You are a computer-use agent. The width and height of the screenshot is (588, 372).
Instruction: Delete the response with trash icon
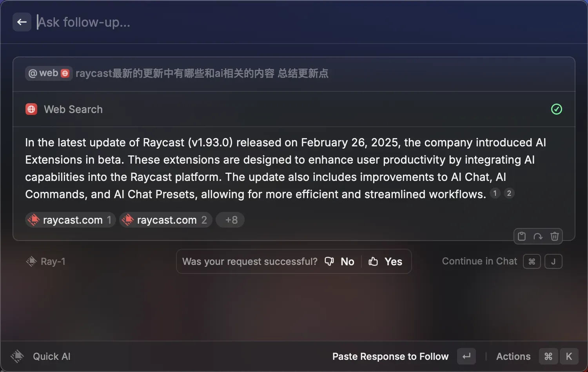pos(554,236)
